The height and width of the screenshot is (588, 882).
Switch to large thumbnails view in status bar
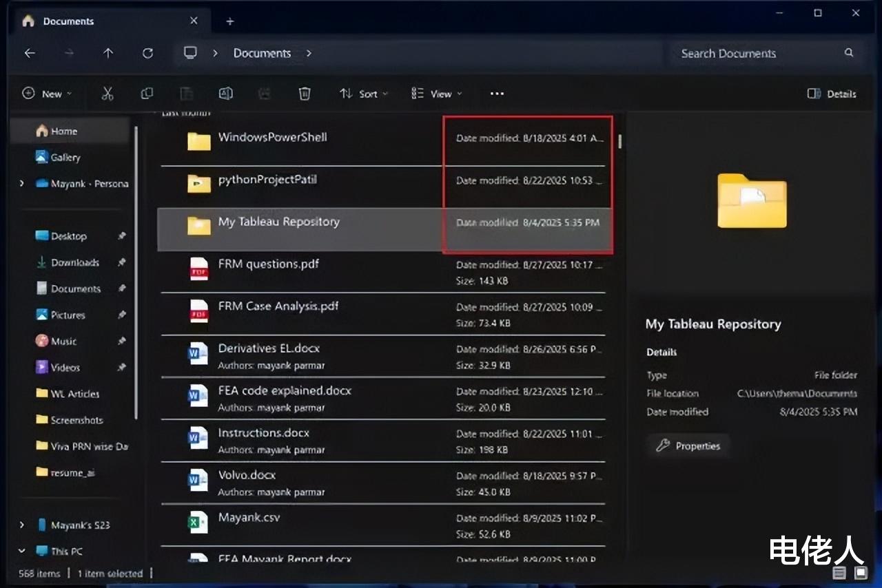coord(861,573)
